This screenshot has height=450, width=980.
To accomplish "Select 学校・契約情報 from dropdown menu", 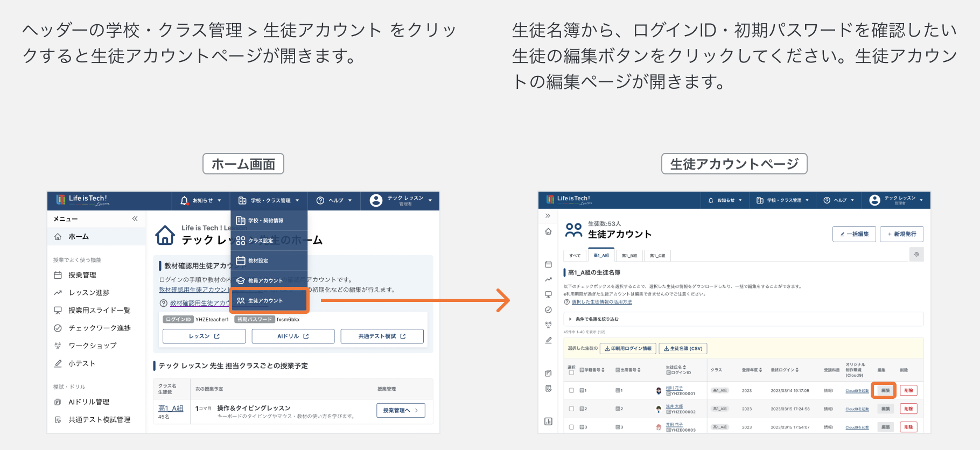I will pos(269,221).
